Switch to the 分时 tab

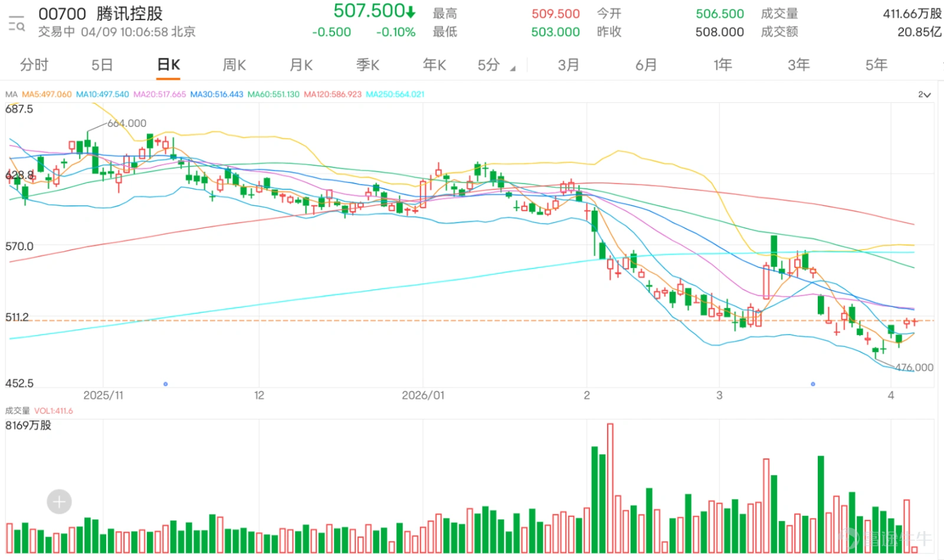pos(34,65)
